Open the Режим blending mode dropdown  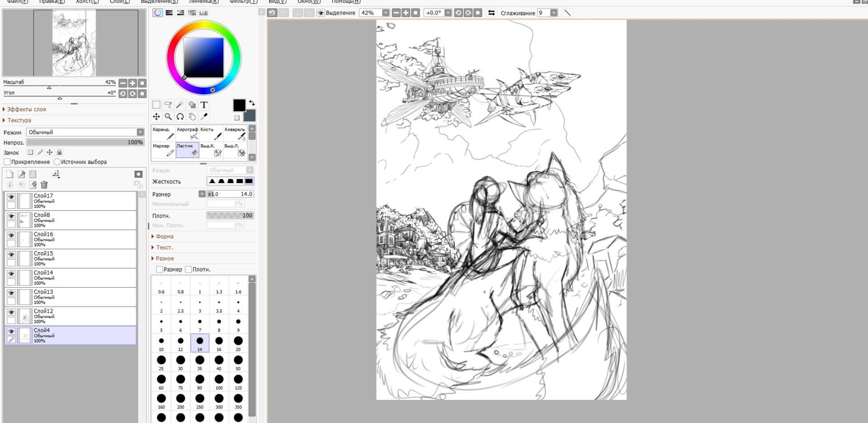85,132
